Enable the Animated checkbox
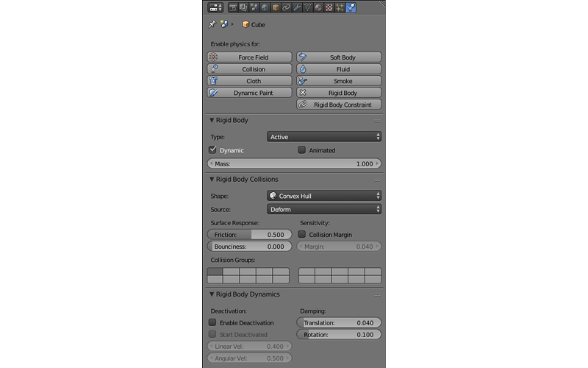 coord(301,150)
